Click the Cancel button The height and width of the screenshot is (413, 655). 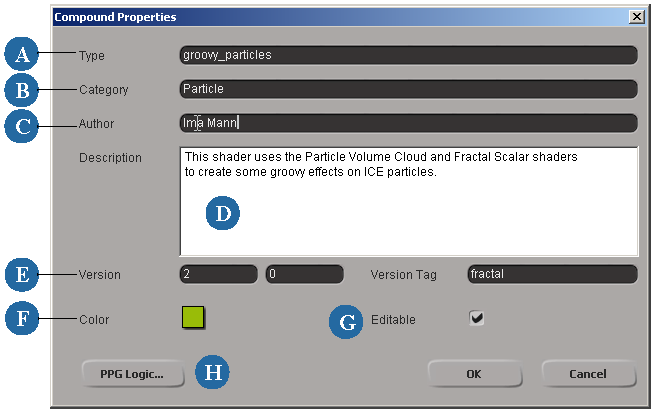[588, 374]
